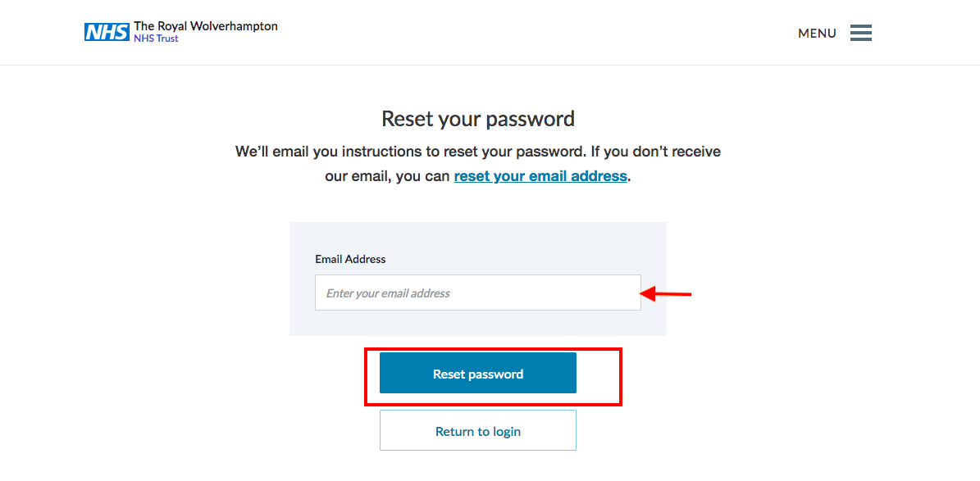The image size is (980, 481).
Task: Follow the reset your email address link
Action: point(540,176)
